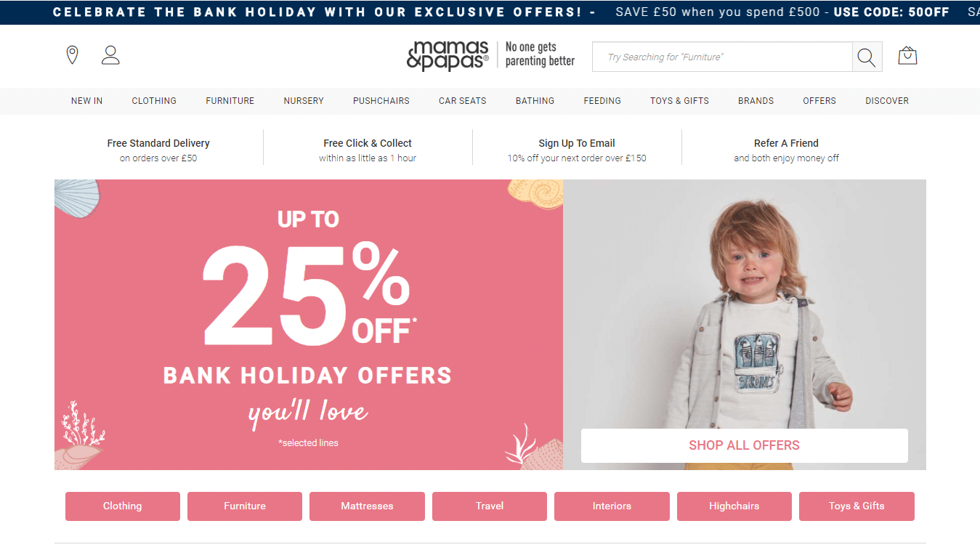Click the Shop All Offers button

[744, 445]
